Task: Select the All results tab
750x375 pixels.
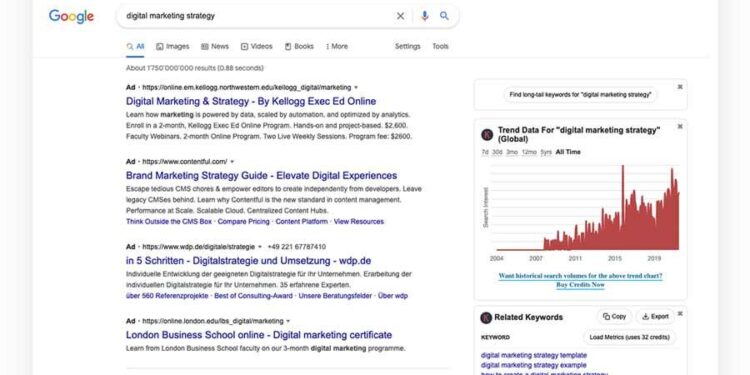Action: tap(135, 46)
